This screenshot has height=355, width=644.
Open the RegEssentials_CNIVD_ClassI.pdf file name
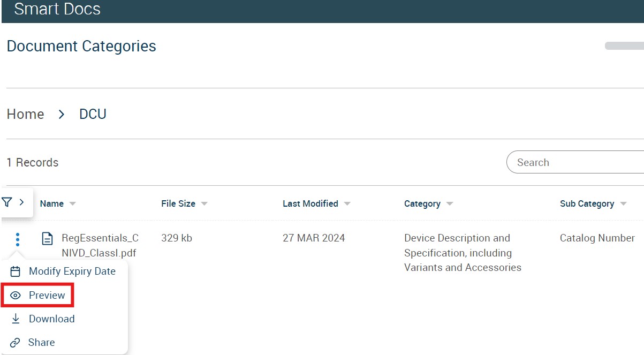pyautogui.click(x=100, y=246)
